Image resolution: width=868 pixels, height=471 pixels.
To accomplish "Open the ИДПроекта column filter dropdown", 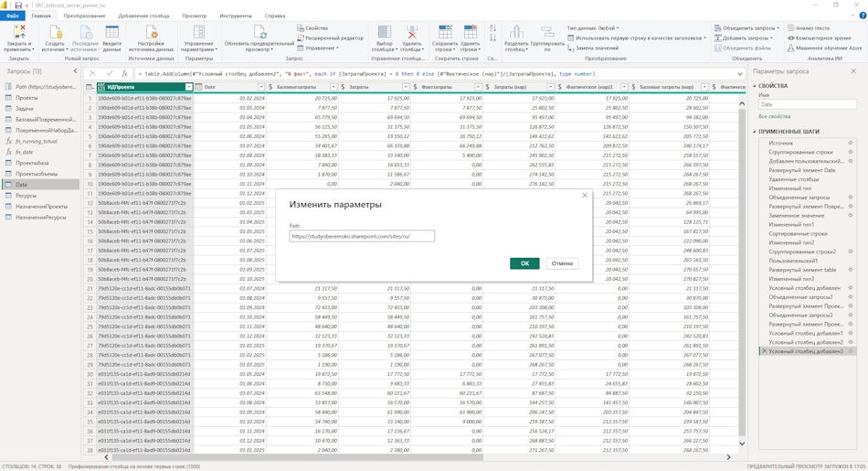I will (x=189, y=87).
